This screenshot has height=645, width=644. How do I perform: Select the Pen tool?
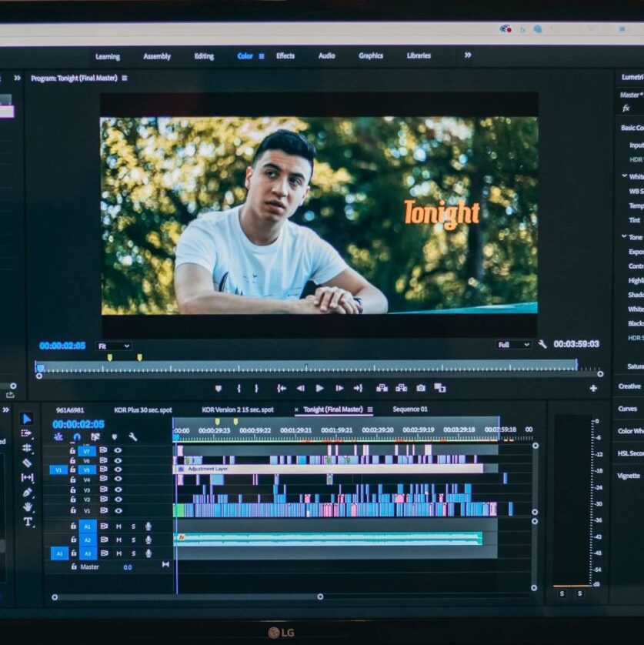(28, 492)
